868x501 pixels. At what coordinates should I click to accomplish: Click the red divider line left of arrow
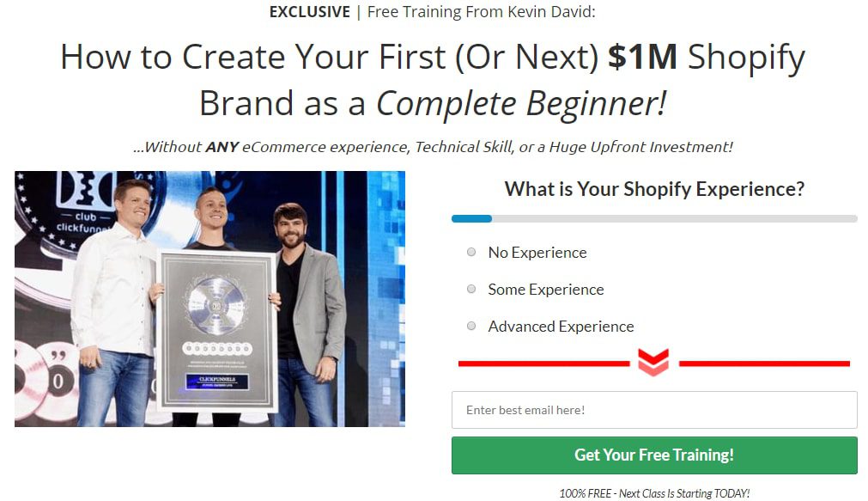coord(544,364)
